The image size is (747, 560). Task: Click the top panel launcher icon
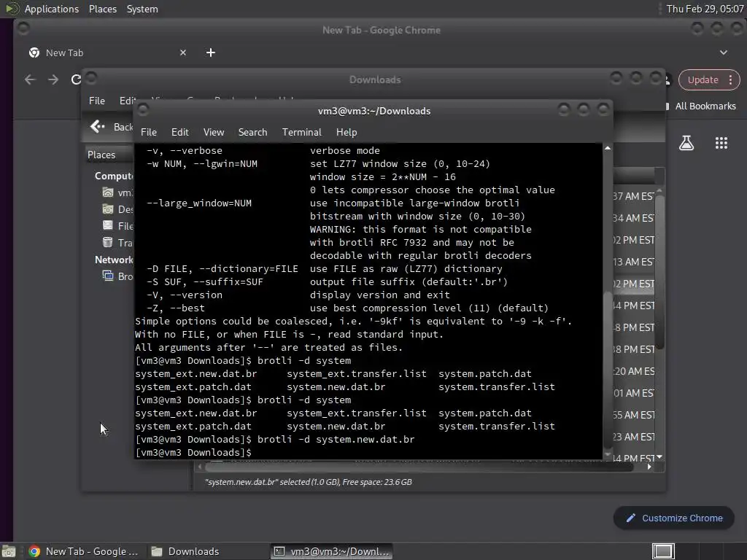point(12,9)
